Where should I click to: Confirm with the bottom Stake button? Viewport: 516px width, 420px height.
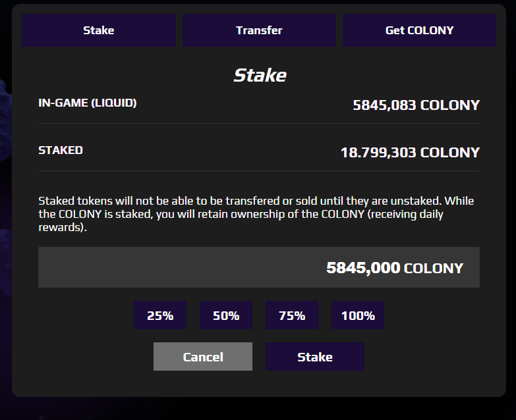pyautogui.click(x=315, y=357)
